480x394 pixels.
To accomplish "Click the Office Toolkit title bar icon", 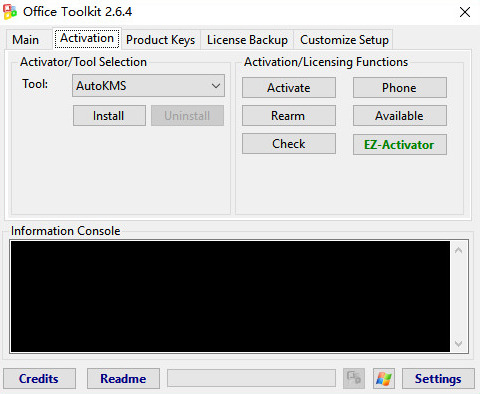I will (x=10, y=12).
